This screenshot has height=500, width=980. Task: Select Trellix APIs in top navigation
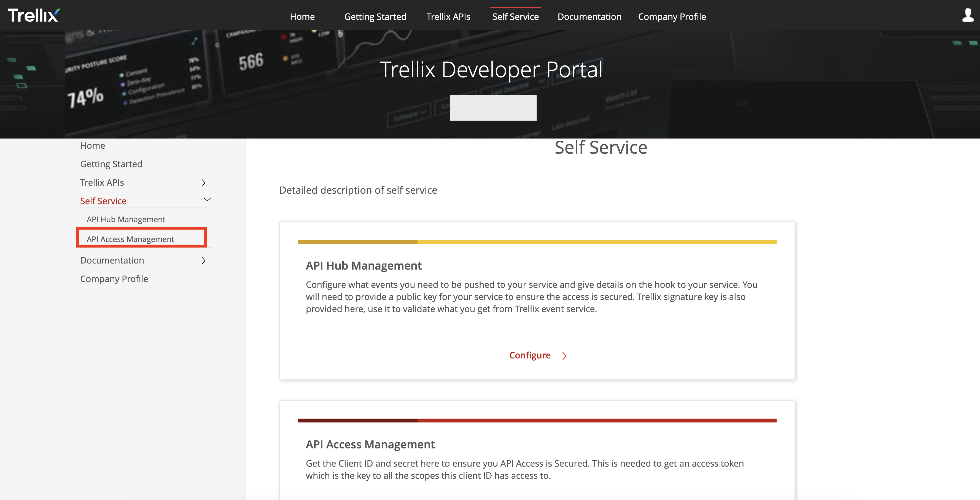[448, 17]
